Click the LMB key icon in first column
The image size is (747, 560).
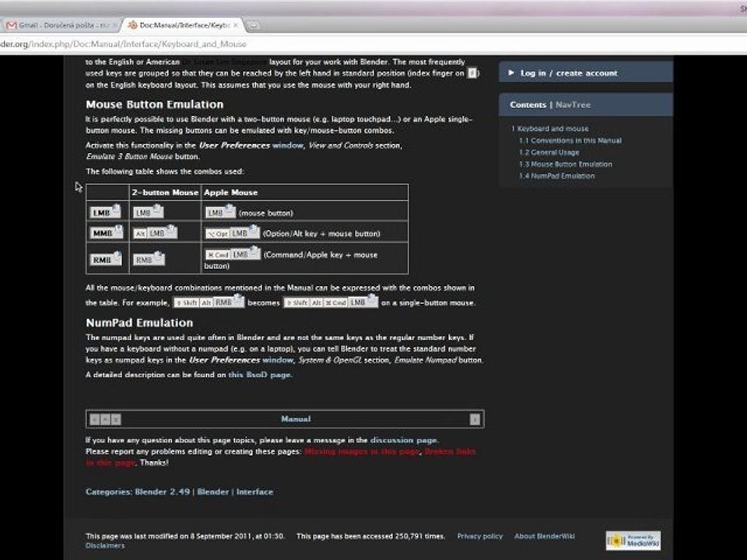point(106,212)
